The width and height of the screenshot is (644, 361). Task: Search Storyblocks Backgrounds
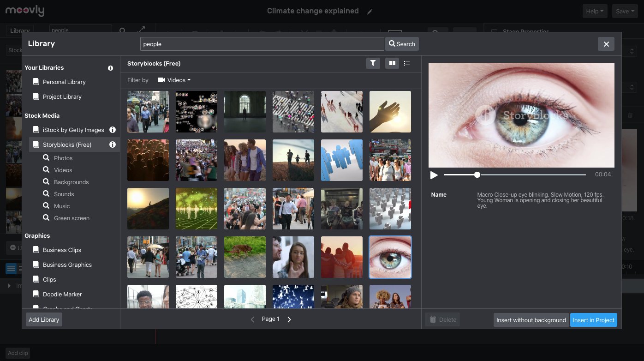[71, 182]
